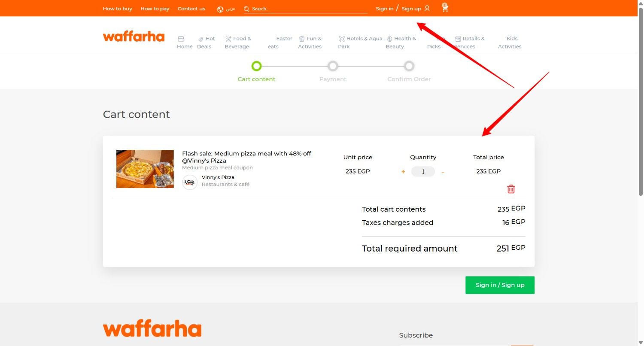Open the shopping cart icon in header
This screenshot has width=644, height=346.
[x=445, y=7]
